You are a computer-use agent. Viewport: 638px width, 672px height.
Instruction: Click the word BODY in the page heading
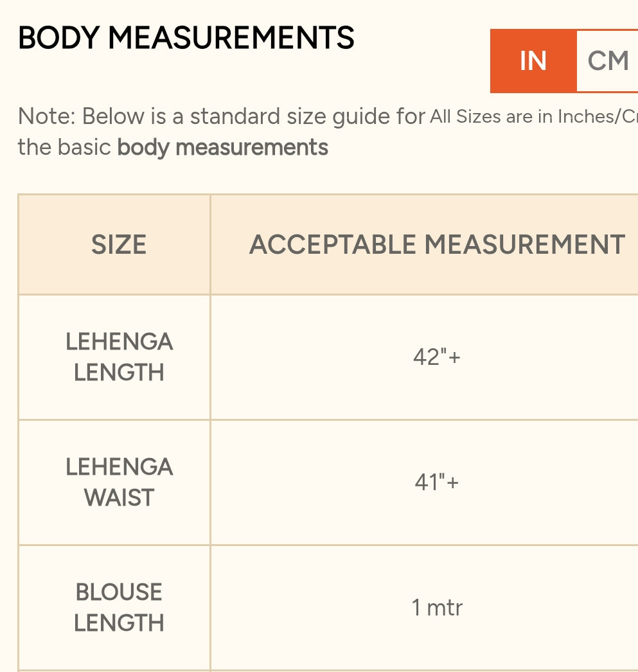[x=58, y=38]
